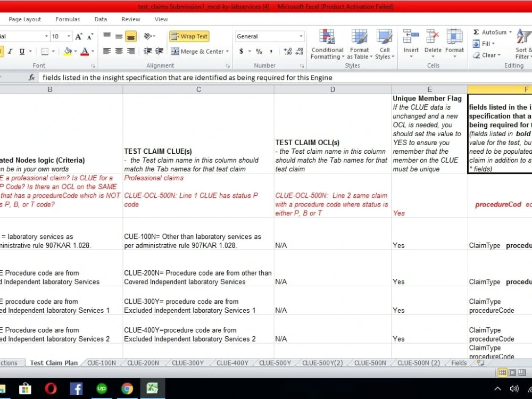Open the Underline style dropdown arrow
Screen dimensions: 532x399
30,52
